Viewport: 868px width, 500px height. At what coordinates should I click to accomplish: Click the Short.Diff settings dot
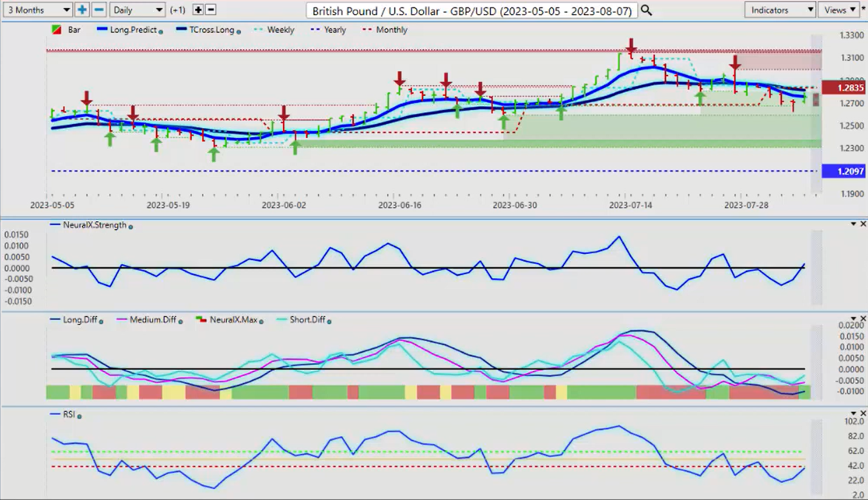[x=330, y=321]
